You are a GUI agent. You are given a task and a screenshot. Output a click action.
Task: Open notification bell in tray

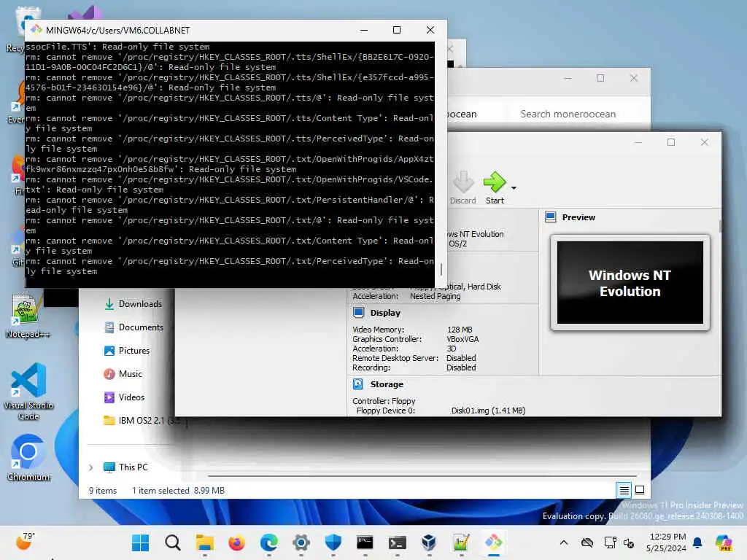pyautogui.click(x=697, y=542)
